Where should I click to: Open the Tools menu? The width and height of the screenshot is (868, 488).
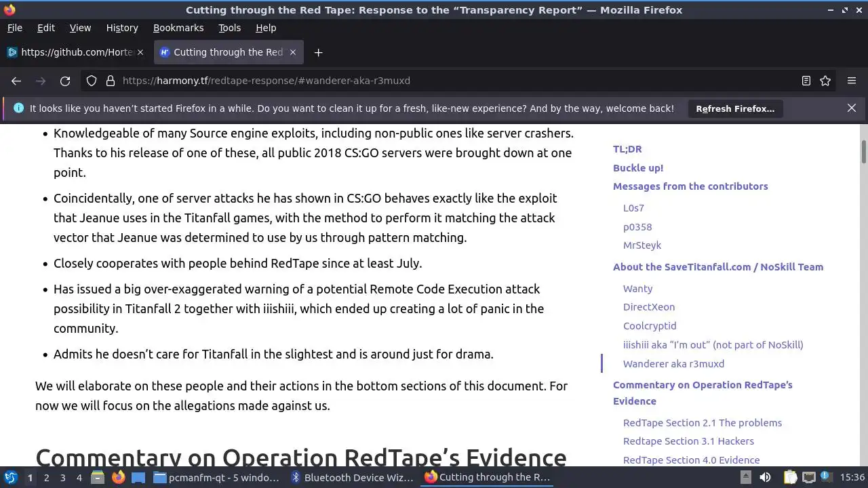pyautogui.click(x=229, y=28)
